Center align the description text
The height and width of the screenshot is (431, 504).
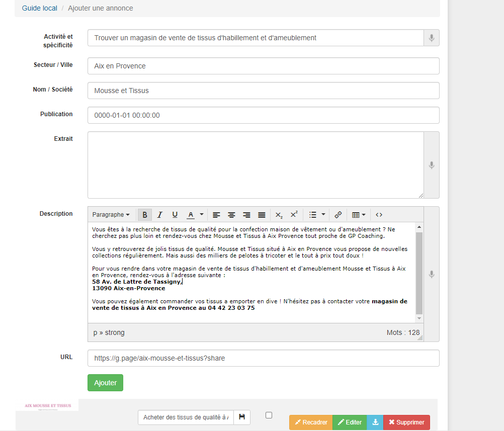point(231,215)
